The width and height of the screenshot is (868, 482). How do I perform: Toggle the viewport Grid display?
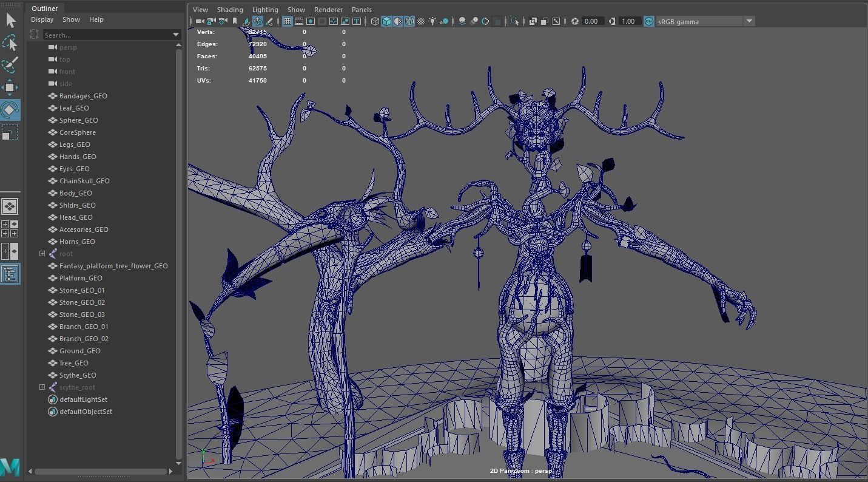[x=288, y=21]
